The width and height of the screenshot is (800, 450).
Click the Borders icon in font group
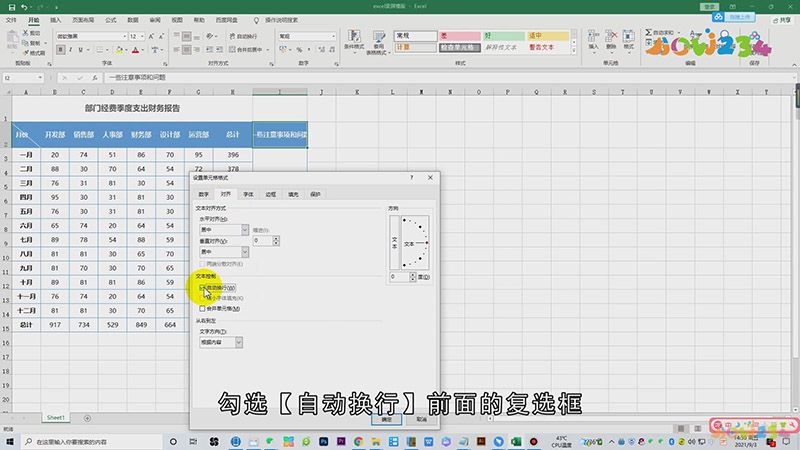coord(100,49)
